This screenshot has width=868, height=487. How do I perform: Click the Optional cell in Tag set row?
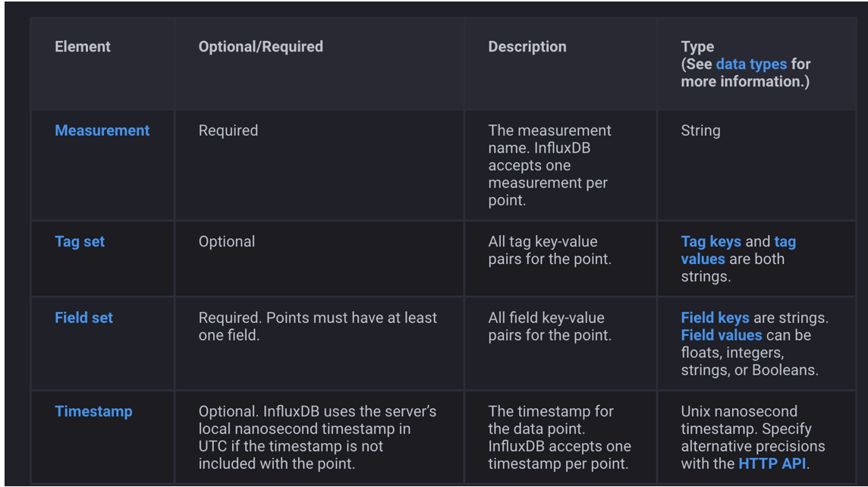pos(226,242)
